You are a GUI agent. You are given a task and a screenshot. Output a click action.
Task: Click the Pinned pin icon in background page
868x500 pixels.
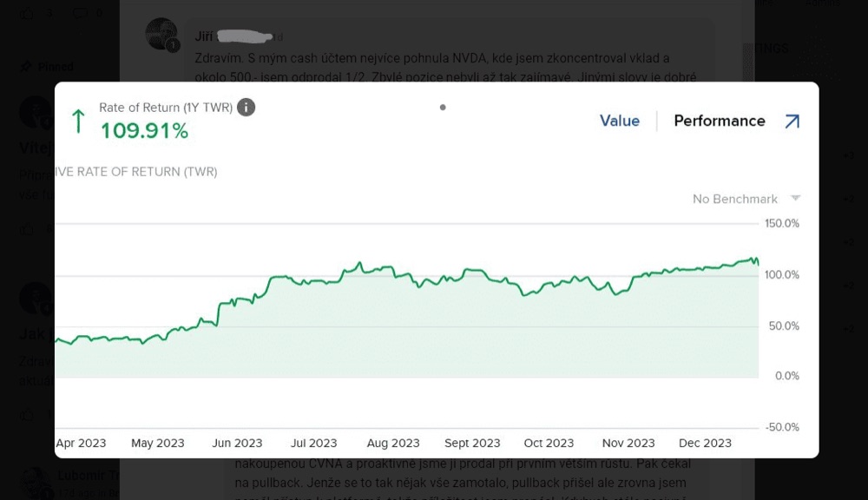click(x=25, y=67)
